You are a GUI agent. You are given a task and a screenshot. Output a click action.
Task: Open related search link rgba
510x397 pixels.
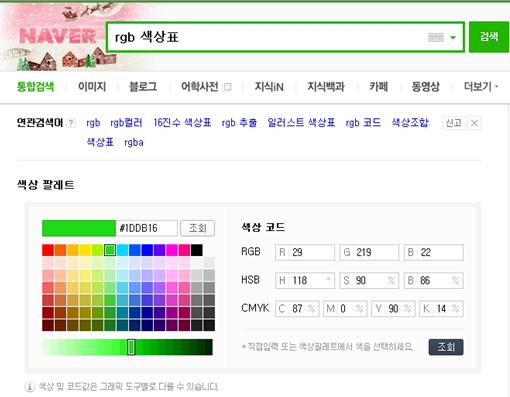134,142
